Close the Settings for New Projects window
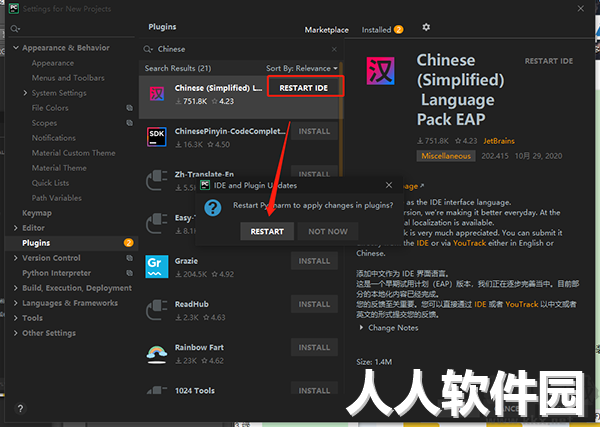Screen dimensions: 600x427 click(x=580, y=8)
